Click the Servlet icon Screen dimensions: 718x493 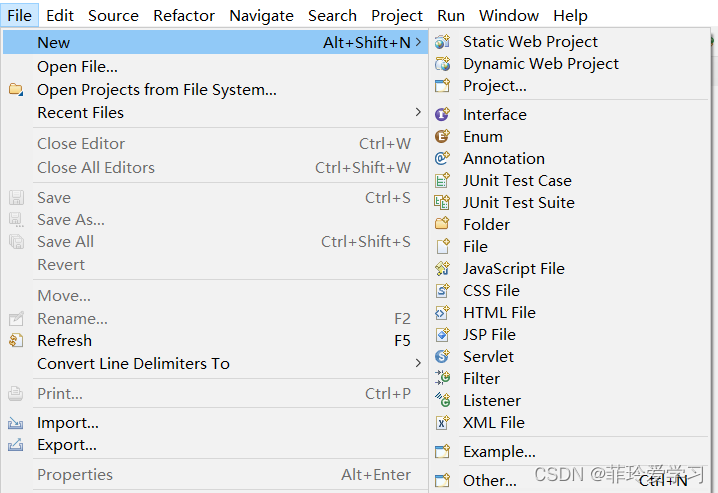[x=442, y=356]
